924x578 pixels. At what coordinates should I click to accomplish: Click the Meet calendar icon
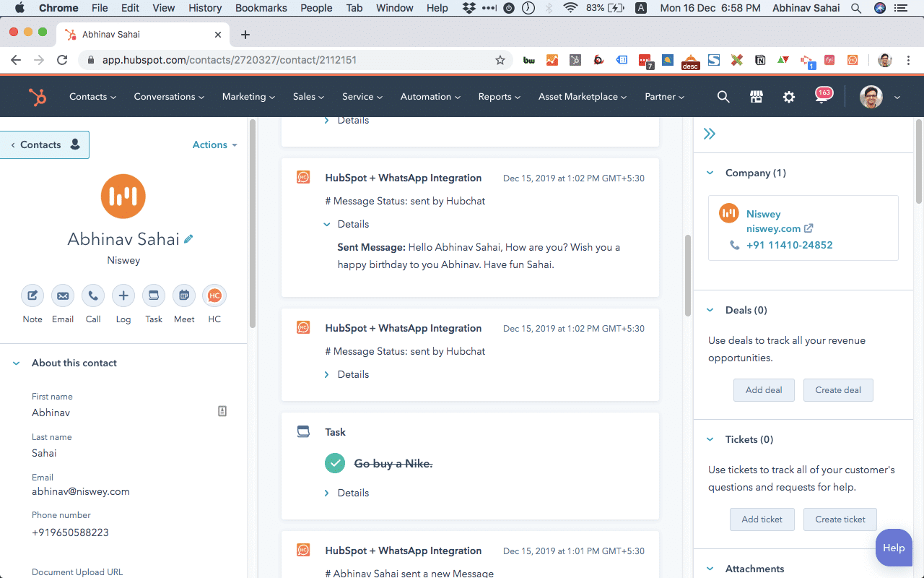[184, 296]
